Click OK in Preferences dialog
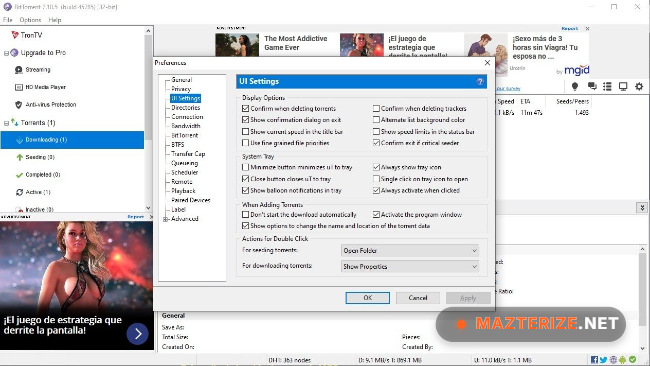The width and height of the screenshot is (650, 366). (368, 298)
